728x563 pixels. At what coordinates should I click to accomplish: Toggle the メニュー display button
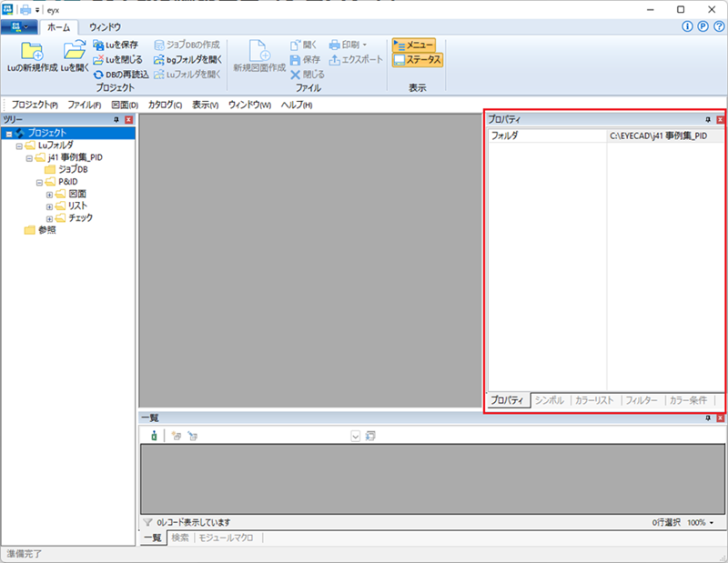point(414,45)
